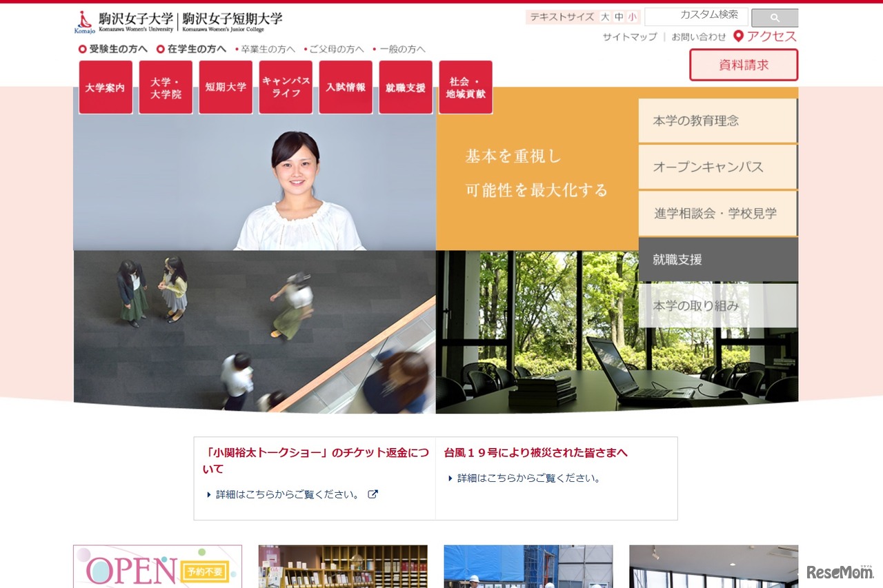The height and width of the screenshot is (588, 883).
Task: Click the 資料請求 button
Action: (x=744, y=64)
